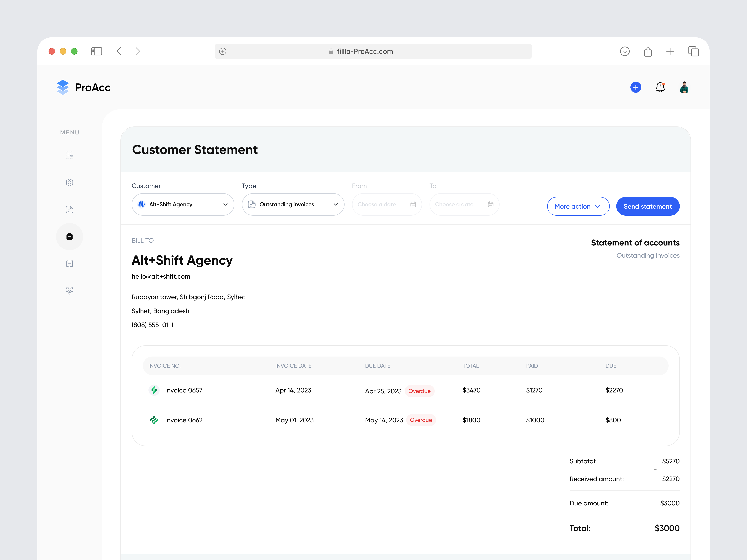
Task: Select the customers icon in the sidebar
Action: coord(69,182)
